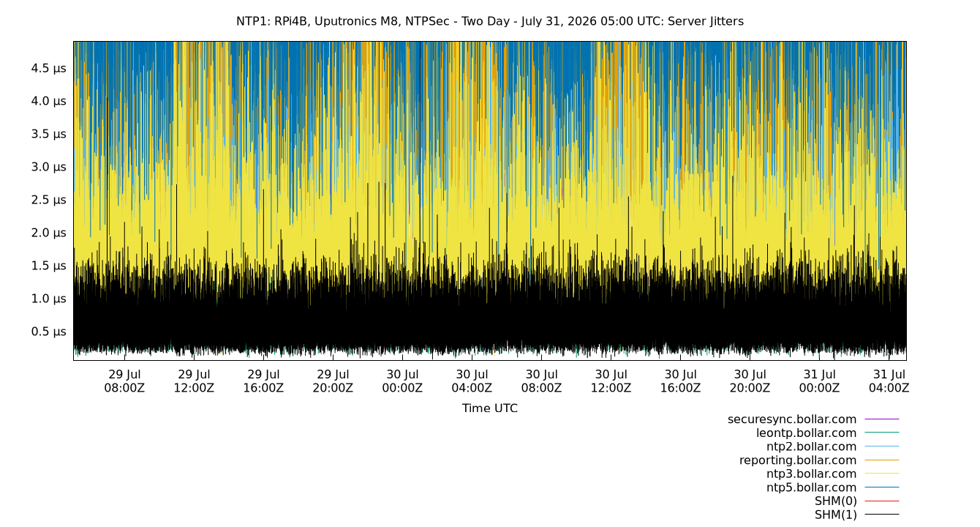Click black line sample for SHM(1)
This screenshot has width=980, height=527.
(x=882, y=515)
